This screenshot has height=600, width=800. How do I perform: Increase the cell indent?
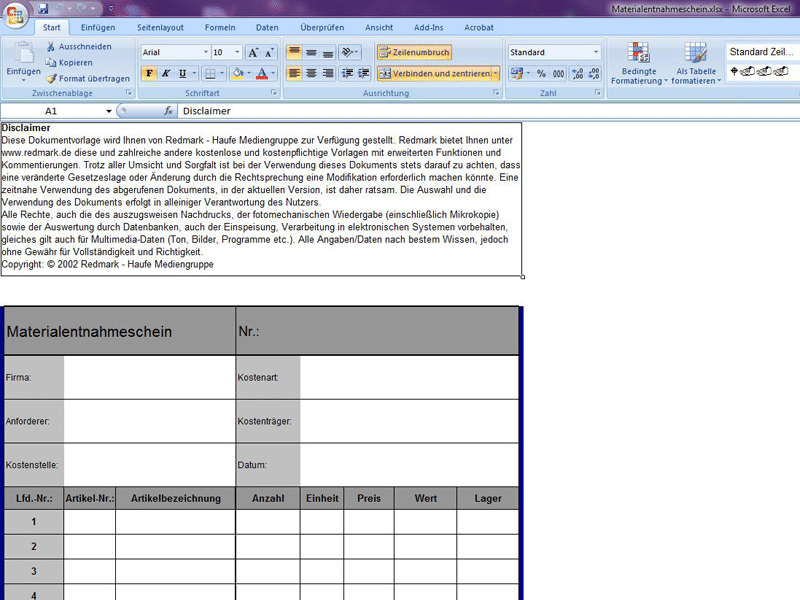[x=363, y=73]
